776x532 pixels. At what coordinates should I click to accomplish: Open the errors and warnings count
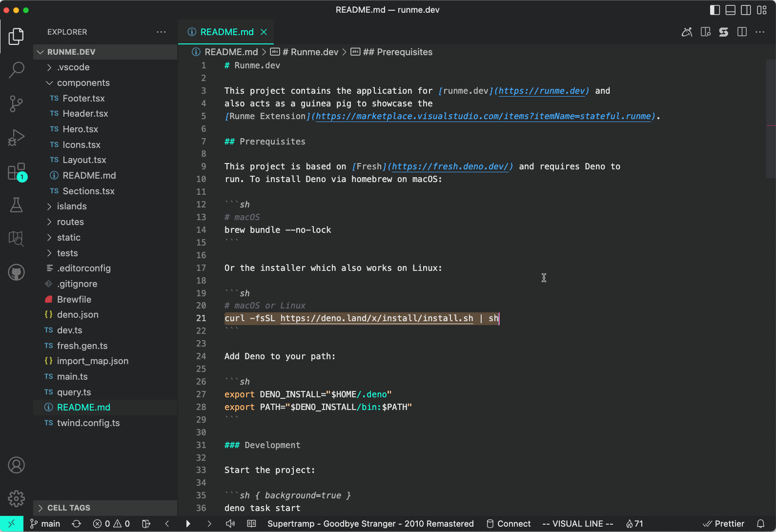coord(111,524)
